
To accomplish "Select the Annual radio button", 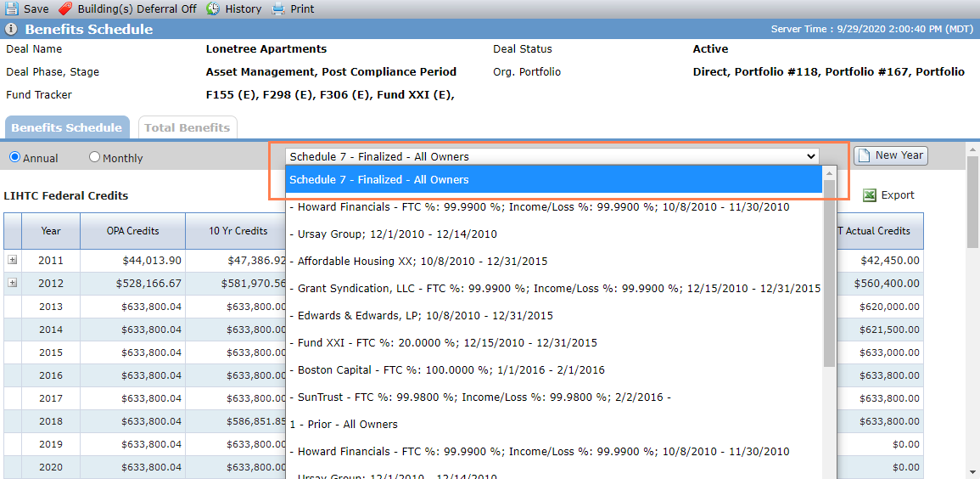I will tap(14, 158).
